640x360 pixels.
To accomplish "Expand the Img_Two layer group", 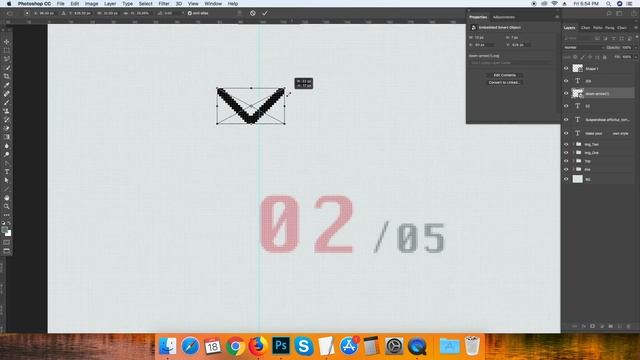I will (x=573, y=144).
